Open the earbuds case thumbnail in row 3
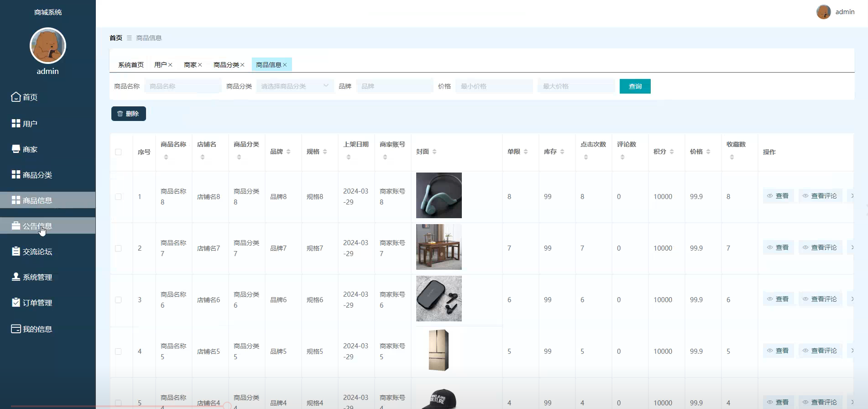The height and width of the screenshot is (409, 868). [x=439, y=299]
